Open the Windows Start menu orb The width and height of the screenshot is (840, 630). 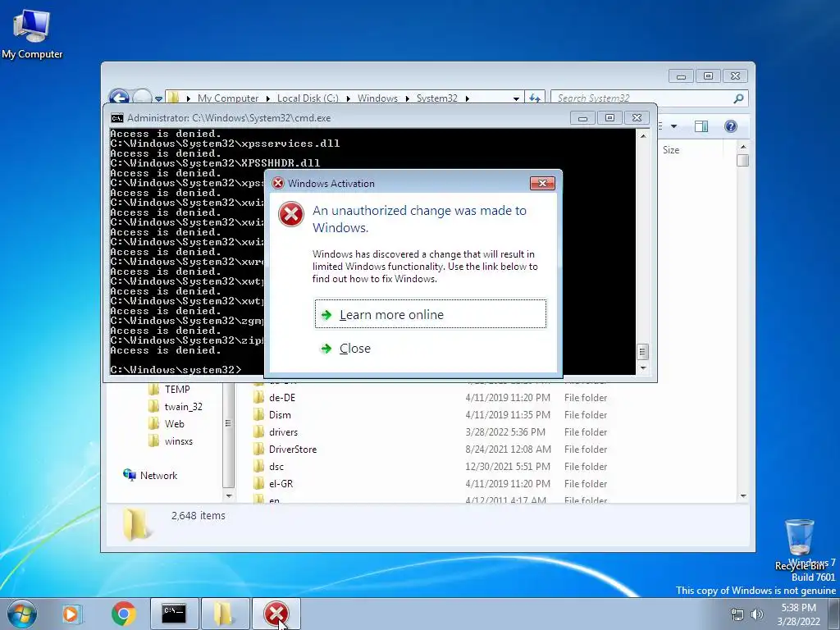22,614
